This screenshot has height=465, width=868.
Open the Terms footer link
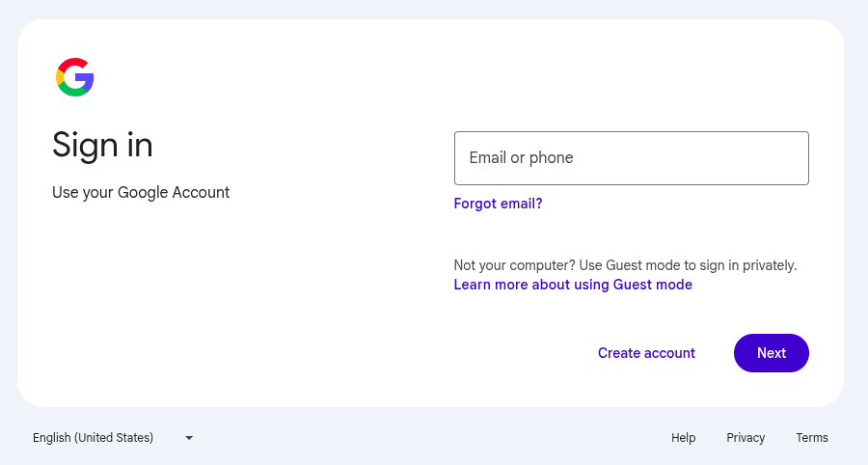pyautogui.click(x=812, y=438)
